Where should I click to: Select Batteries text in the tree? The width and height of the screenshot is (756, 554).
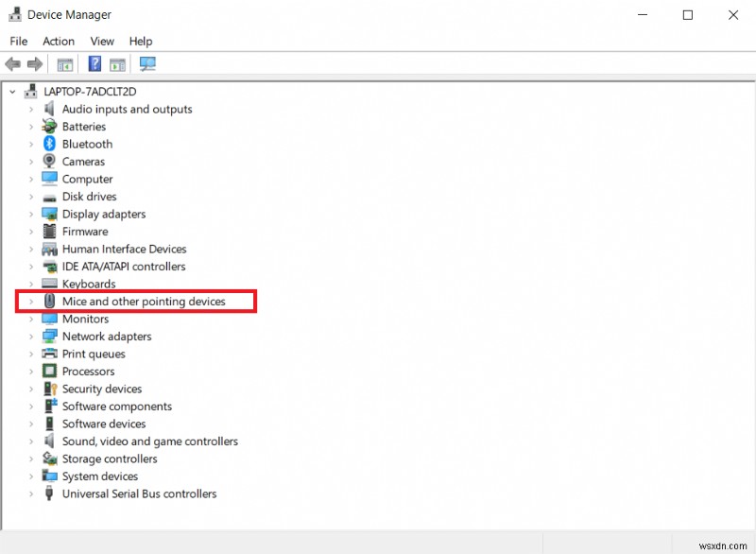tap(84, 127)
